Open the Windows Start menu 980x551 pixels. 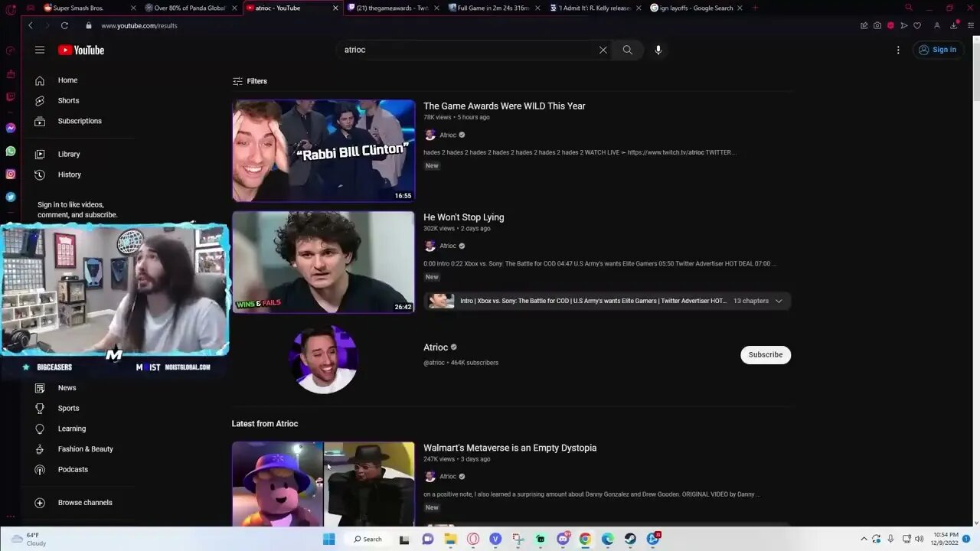coord(329,539)
